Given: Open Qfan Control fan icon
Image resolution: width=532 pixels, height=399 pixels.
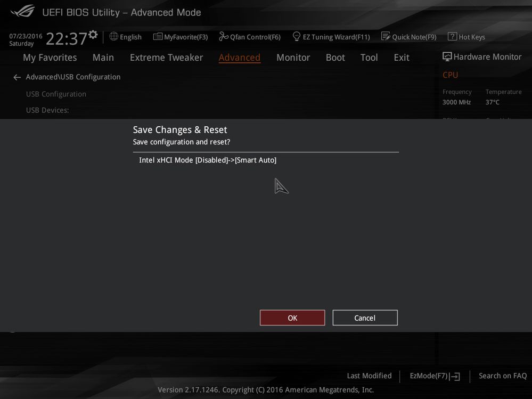Looking at the screenshot, I should click(x=224, y=36).
